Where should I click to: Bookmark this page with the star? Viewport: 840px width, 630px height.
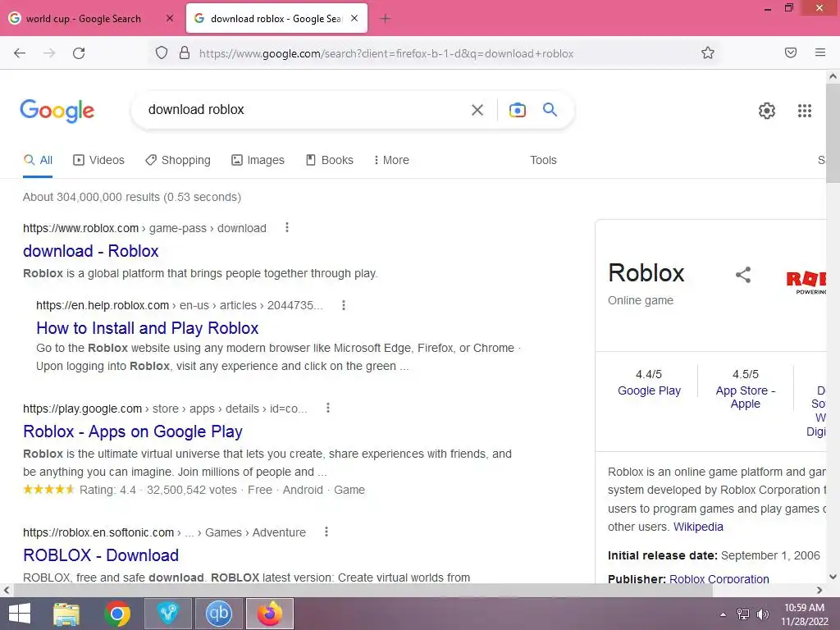(x=708, y=53)
